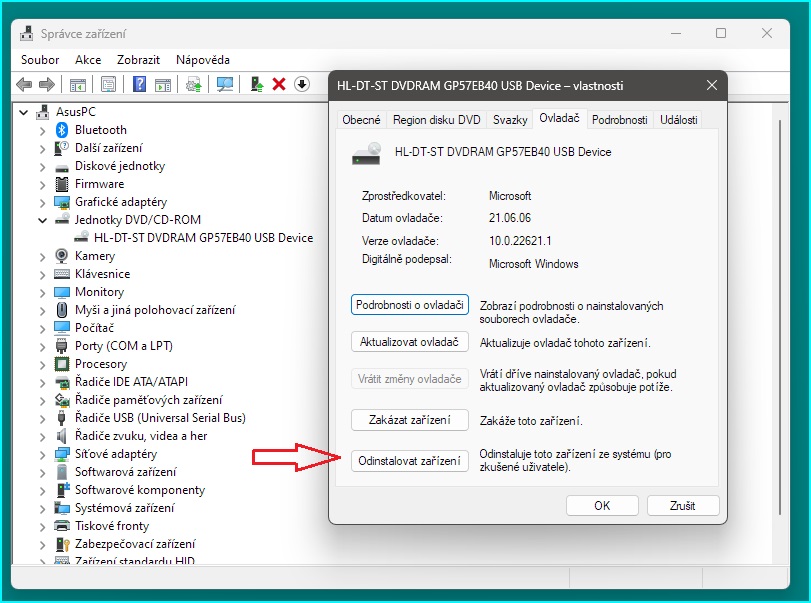Click the Diskové jednotky drive icon
Screen dimensions: 811x603
pyautogui.click(x=62, y=168)
